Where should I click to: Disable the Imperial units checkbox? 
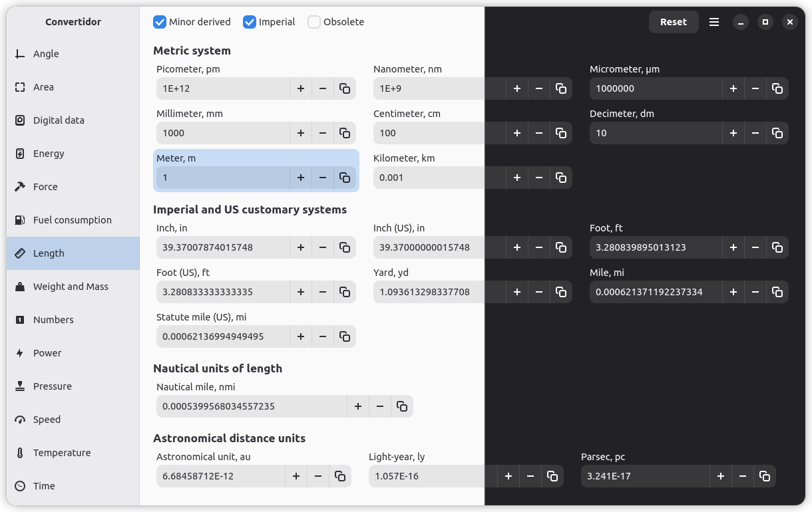pyautogui.click(x=250, y=22)
